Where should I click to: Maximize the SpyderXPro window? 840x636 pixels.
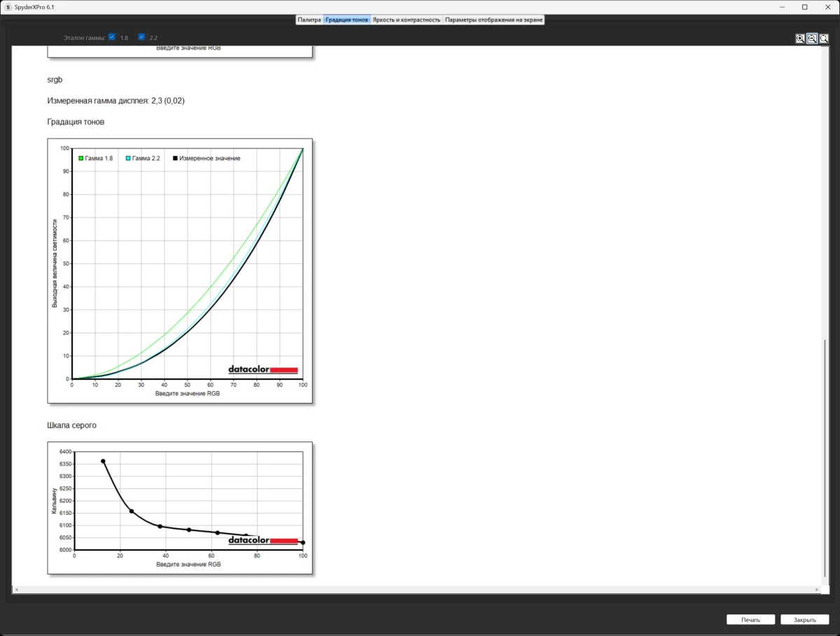pos(805,7)
